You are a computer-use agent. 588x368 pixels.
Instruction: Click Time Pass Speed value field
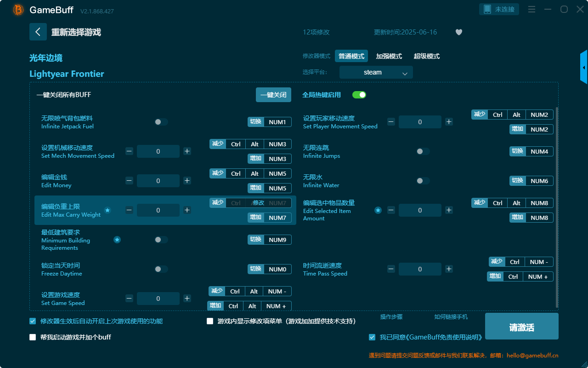420,269
